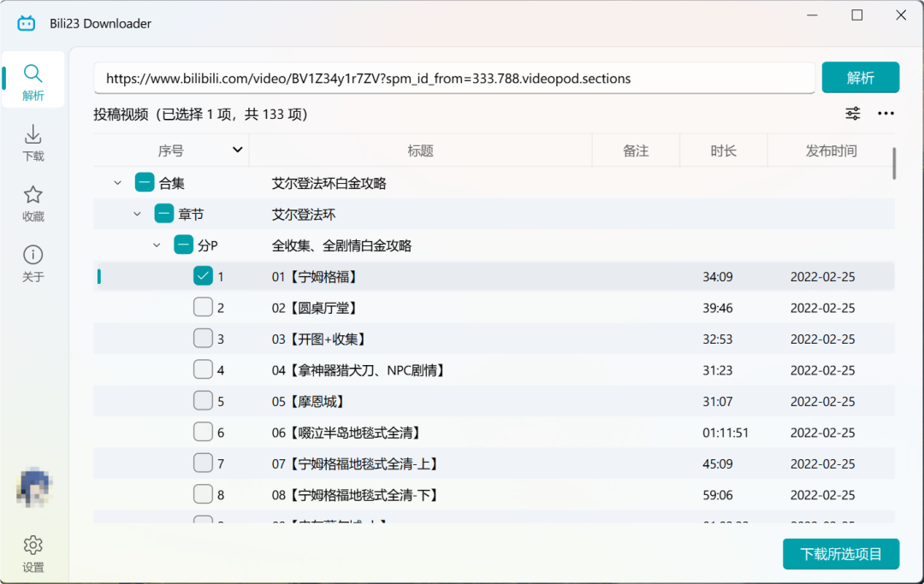The image size is (924, 584).
Task: Check item 7 宁姆格福地毯式全清-上 checkbox
Action: (x=203, y=463)
